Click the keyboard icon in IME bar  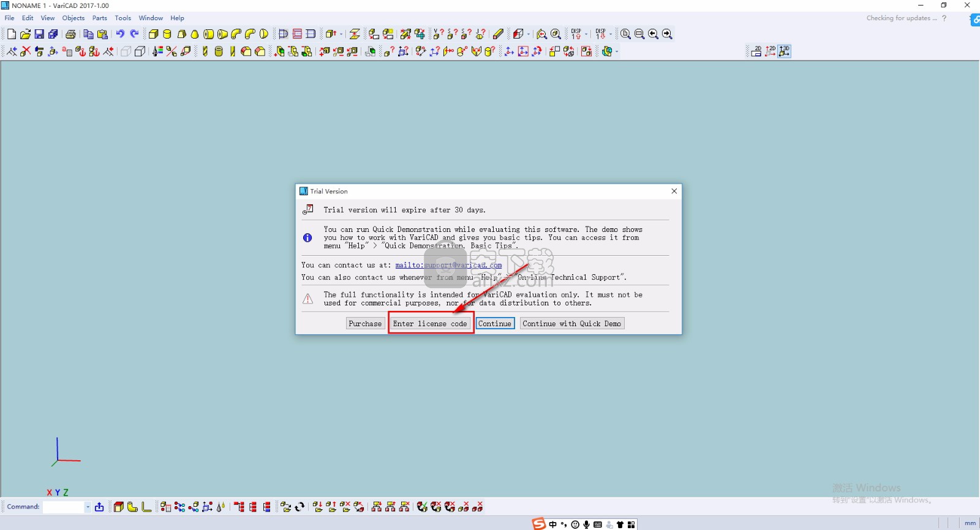(x=598, y=524)
